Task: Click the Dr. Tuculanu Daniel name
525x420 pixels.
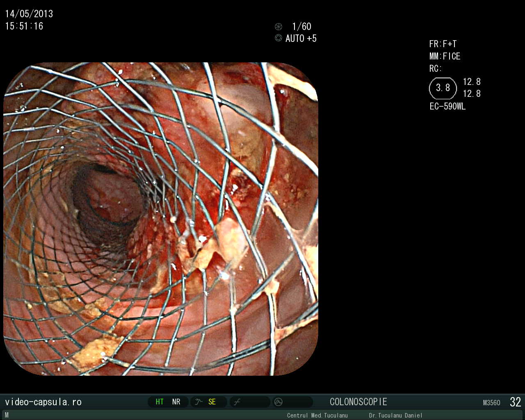Action: tap(395, 415)
